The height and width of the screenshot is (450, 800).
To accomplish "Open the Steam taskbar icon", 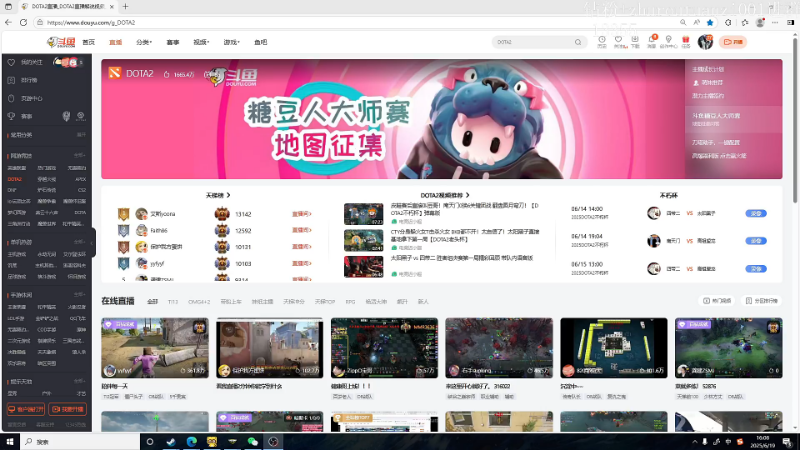I will tap(170, 442).
